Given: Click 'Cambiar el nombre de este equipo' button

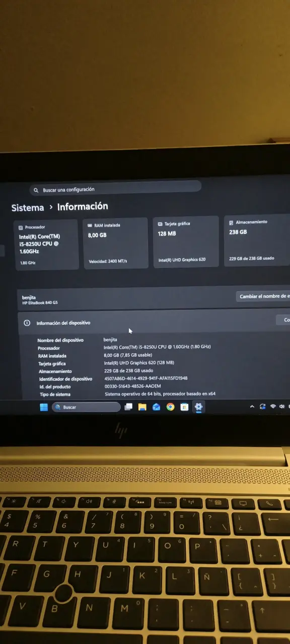Looking at the screenshot, I should (x=263, y=296).
